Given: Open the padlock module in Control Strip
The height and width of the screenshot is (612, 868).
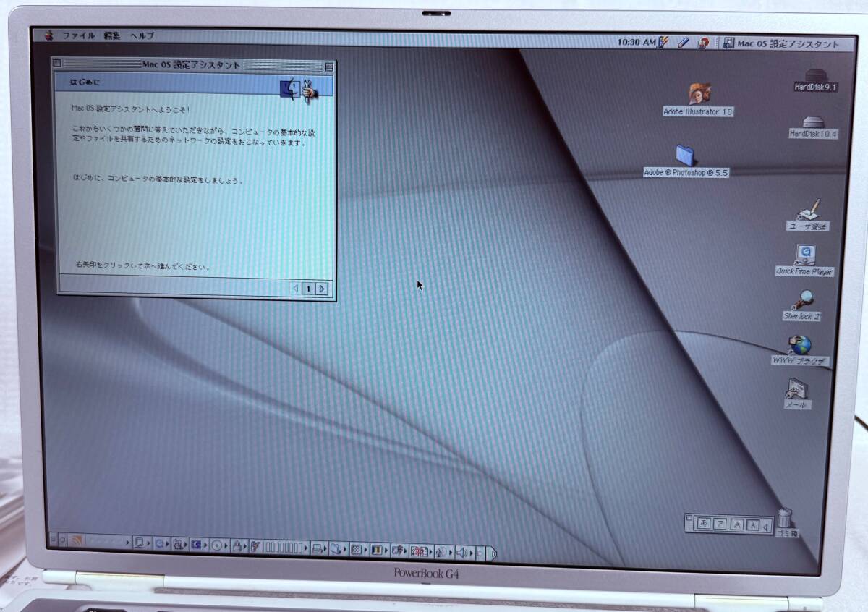Looking at the screenshot, I should click(237, 547).
